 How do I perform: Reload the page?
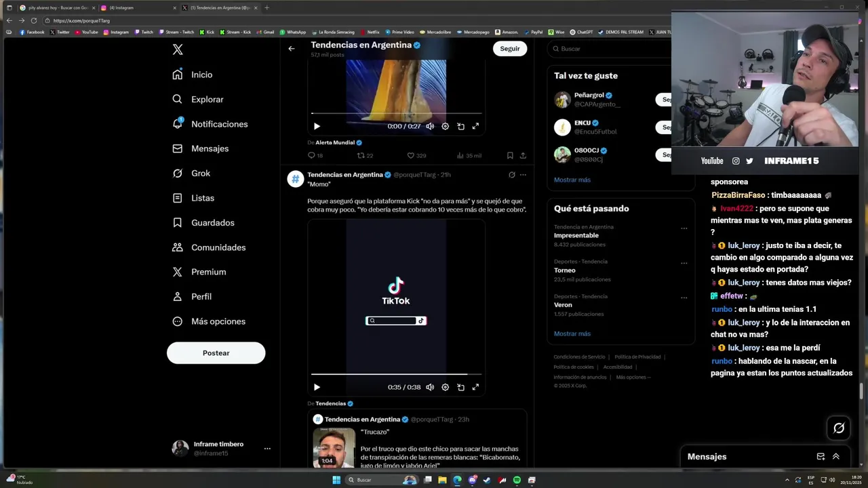tap(34, 20)
